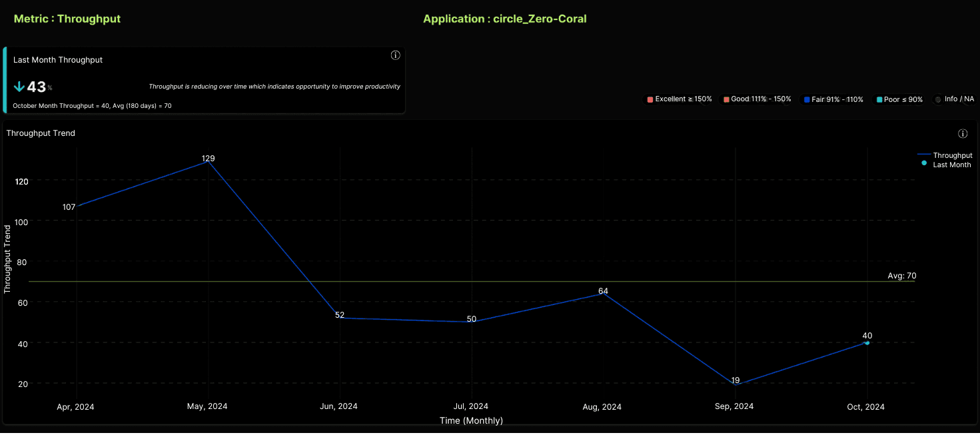The image size is (980, 435).
Task: Select the Avg: 70 label on the chart
Action: click(902, 275)
